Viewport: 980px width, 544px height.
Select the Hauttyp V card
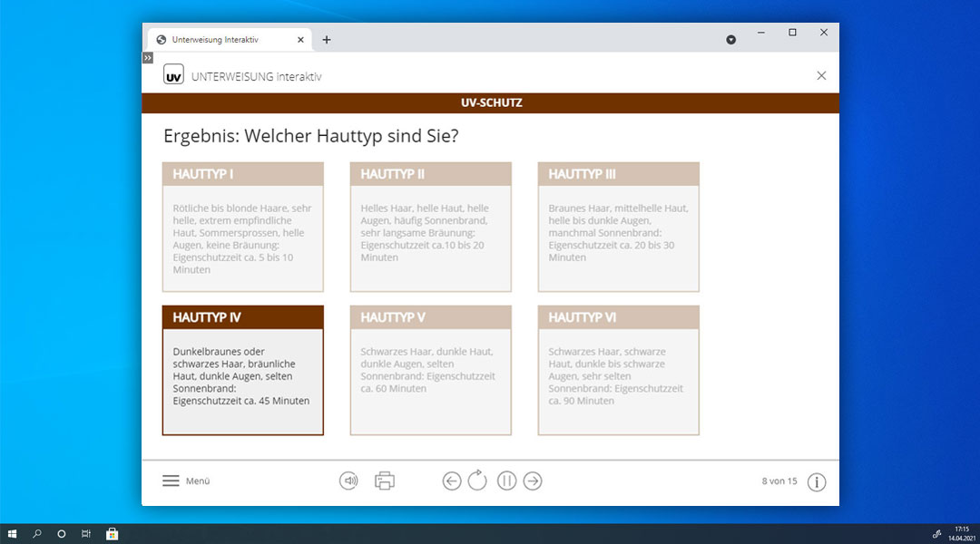(x=431, y=370)
